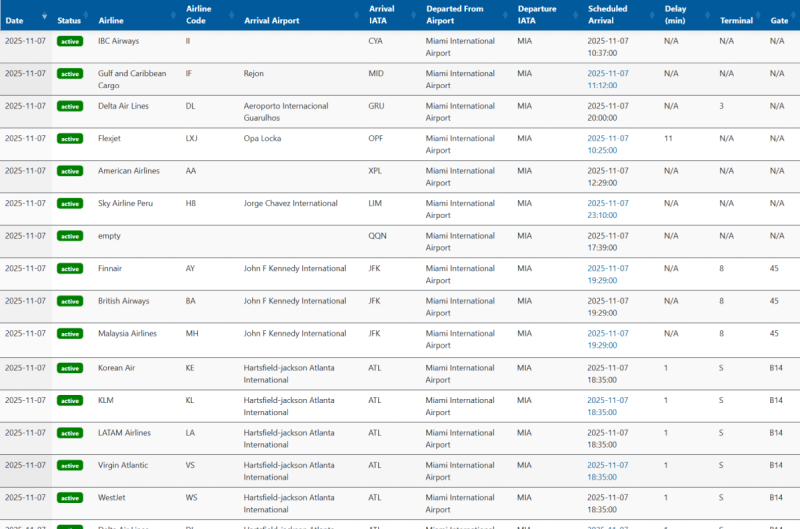
Task: Click empty airline row arrival 17:39:00
Action: [608, 242]
